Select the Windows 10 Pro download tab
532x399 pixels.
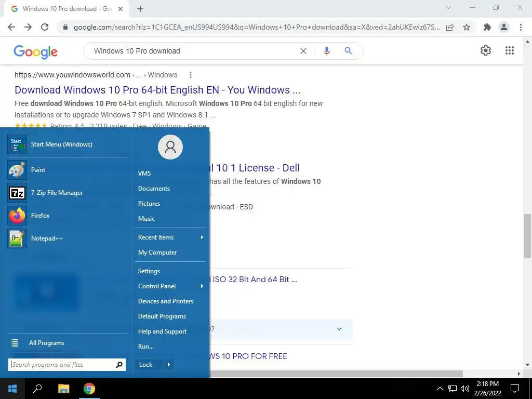pyautogui.click(x=67, y=9)
